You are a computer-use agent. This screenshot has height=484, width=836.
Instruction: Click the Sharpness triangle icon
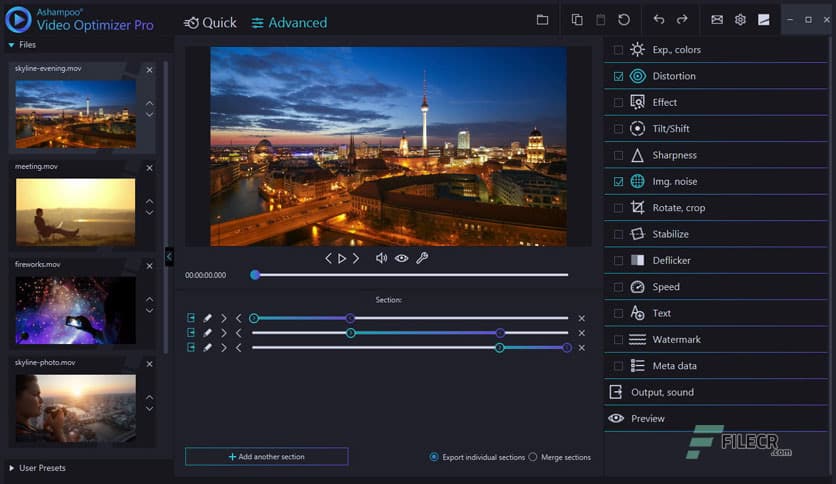(637, 155)
